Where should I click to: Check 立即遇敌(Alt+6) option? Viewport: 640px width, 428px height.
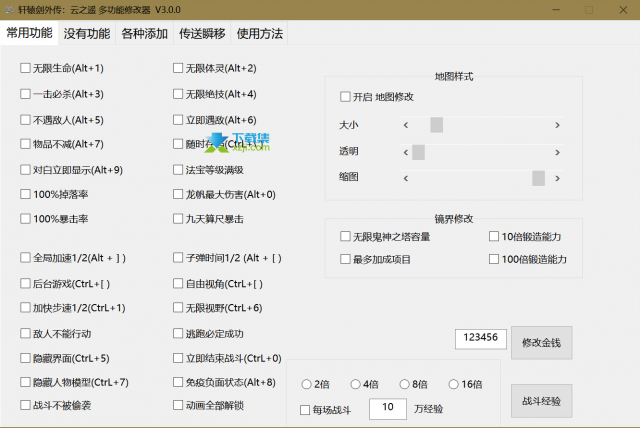pos(178,120)
